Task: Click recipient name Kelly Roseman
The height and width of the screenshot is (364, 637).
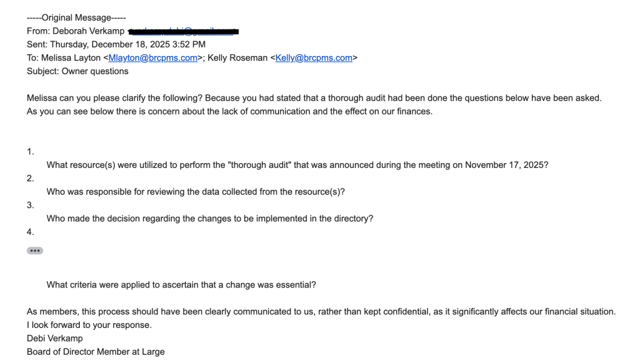Action: [x=237, y=58]
